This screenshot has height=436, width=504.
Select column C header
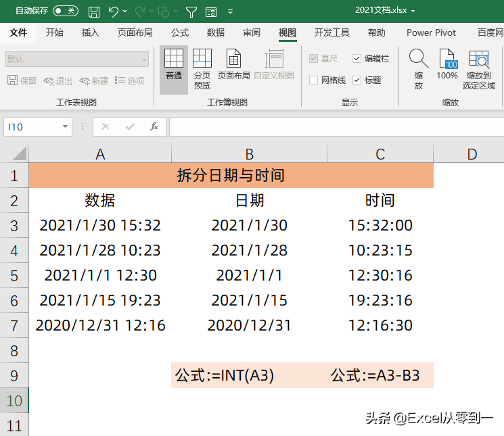click(x=380, y=154)
